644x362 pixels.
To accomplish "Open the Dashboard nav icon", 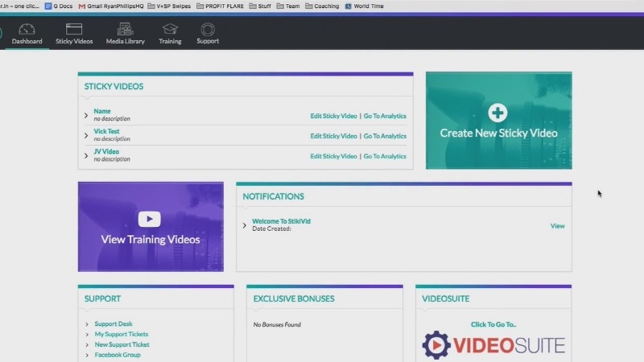I will click(x=27, y=29).
